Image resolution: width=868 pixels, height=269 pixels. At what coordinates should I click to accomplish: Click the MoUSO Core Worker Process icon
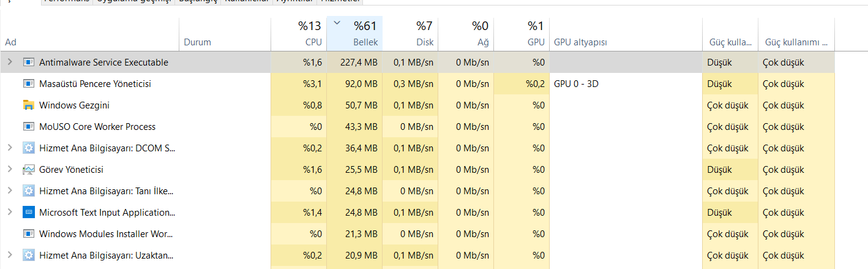pos(28,127)
